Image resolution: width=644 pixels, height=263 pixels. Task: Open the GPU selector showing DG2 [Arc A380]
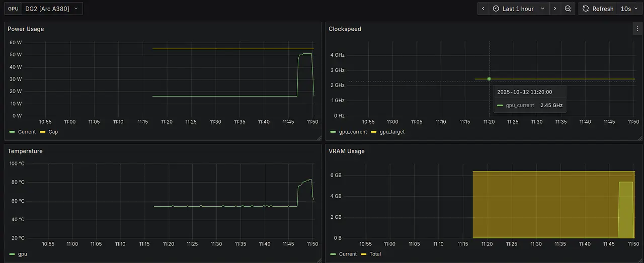pos(52,9)
